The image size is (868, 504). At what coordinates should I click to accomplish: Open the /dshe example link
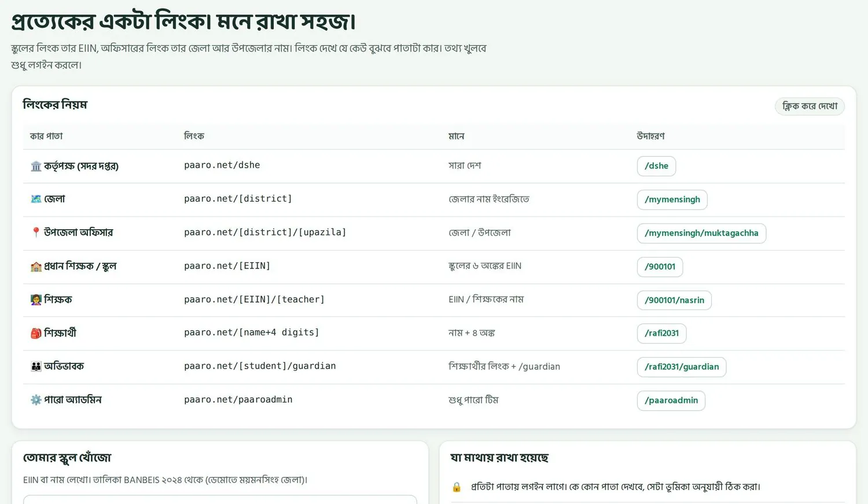[656, 166]
